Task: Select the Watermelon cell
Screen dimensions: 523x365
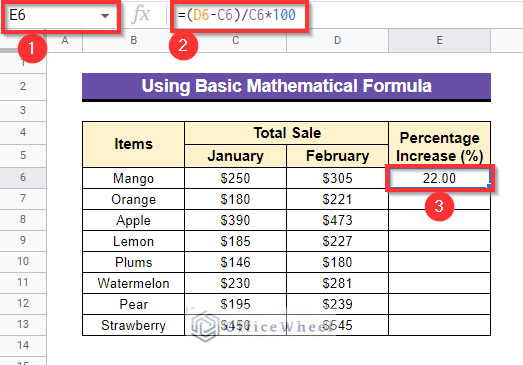Action: coord(133,283)
